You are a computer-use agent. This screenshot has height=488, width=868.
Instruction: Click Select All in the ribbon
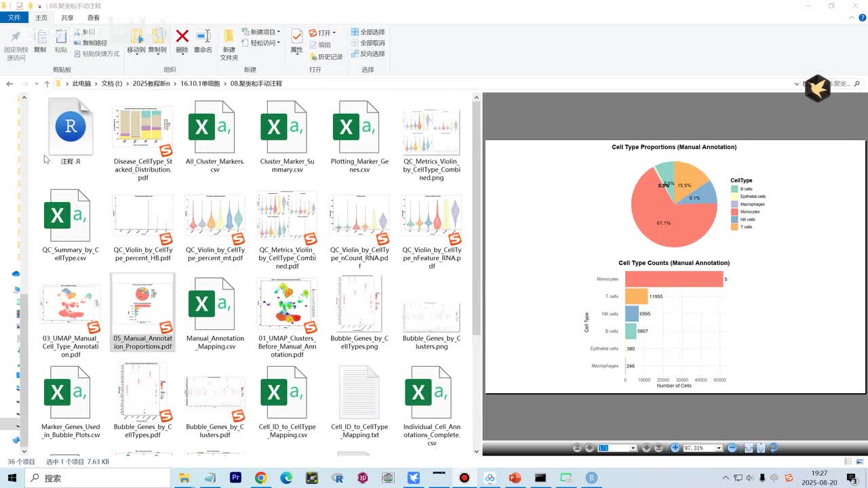coord(368,32)
